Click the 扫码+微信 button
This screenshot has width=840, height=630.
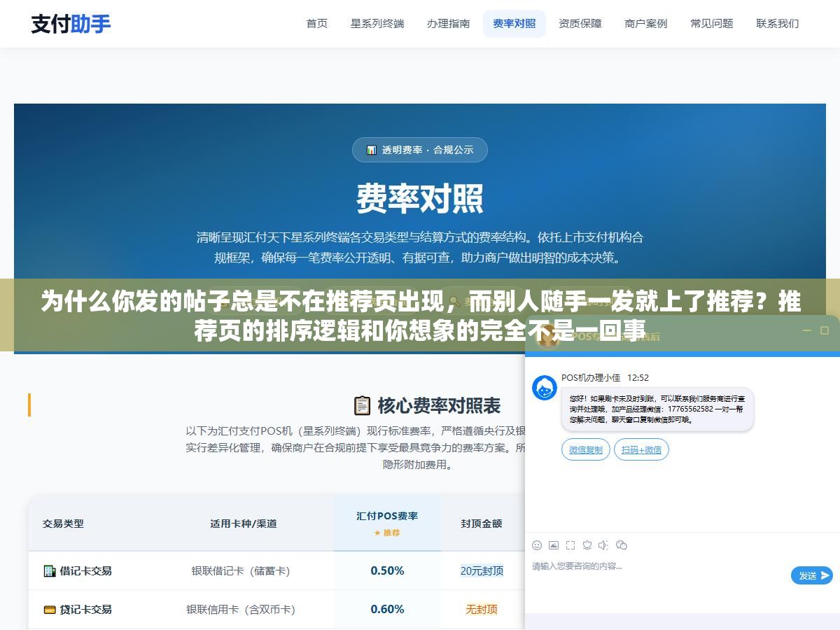641,449
